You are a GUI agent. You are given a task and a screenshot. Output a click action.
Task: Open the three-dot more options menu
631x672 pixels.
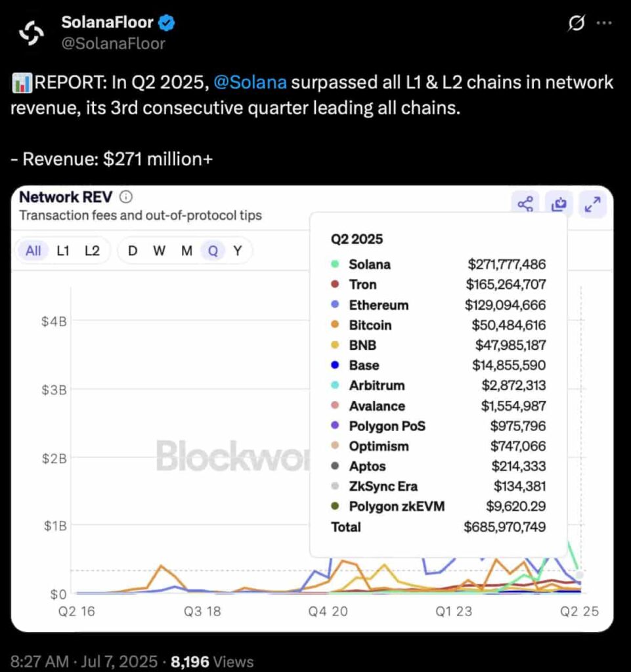[x=604, y=23]
